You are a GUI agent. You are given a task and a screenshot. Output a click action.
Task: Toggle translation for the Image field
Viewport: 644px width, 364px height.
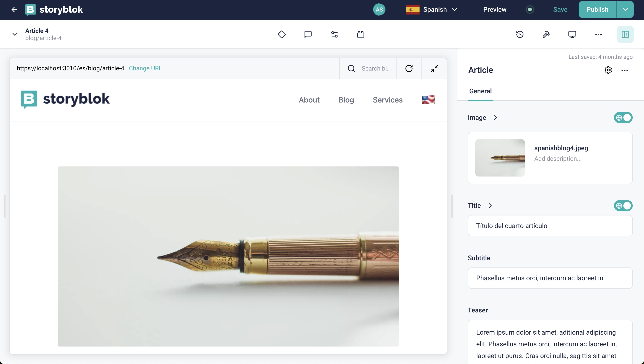click(x=623, y=118)
